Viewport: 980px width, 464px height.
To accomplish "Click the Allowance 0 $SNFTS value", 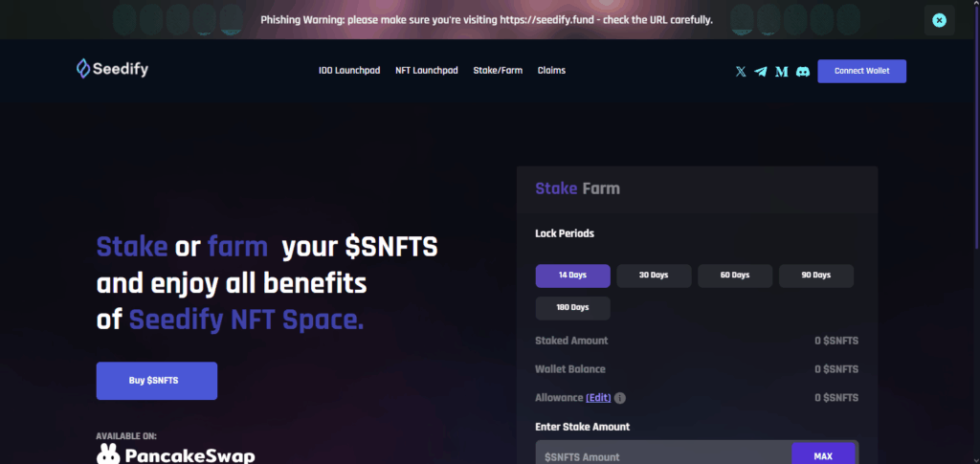I will pos(836,398).
